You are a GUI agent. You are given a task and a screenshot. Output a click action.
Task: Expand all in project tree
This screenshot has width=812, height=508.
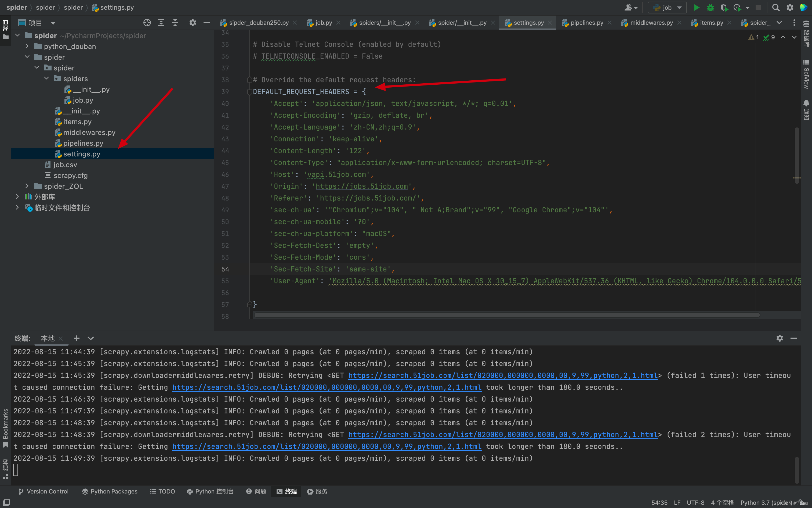tap(161, 23)
